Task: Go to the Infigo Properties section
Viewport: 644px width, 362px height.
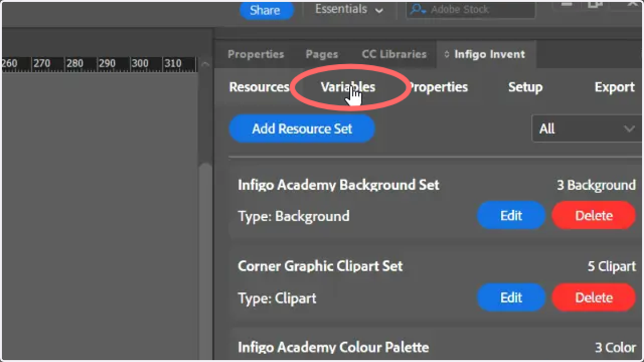Action: [438, 87]
